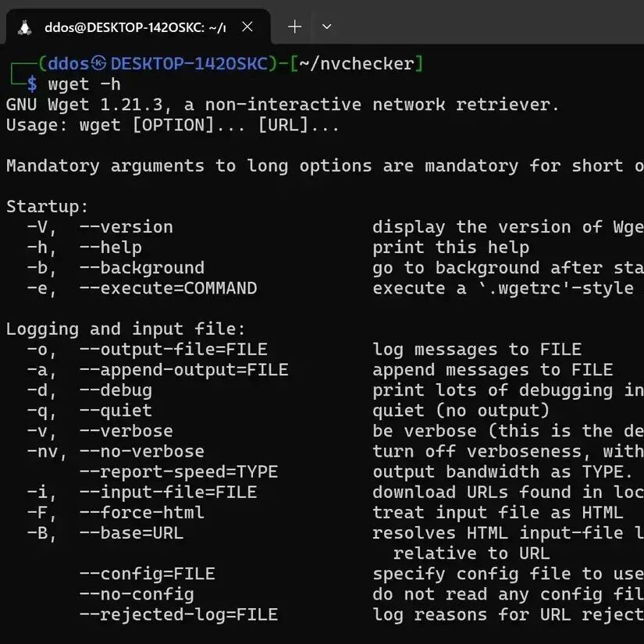
Task: Select the ddos@DESKTOP-142OSKC terminal tab
Action: 138,27
